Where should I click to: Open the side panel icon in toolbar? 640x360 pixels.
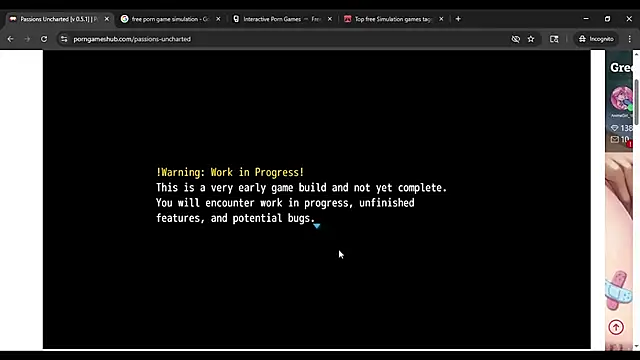(x=554, y=39)
